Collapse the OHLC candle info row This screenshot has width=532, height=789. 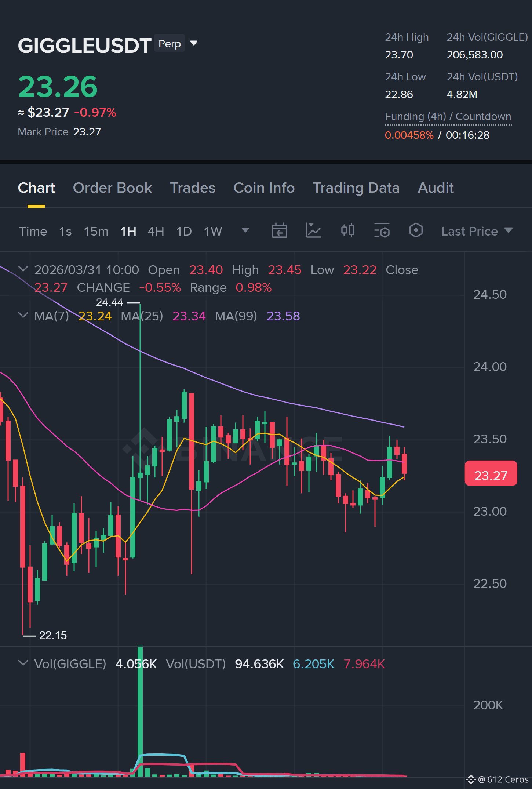pos(23,269)
